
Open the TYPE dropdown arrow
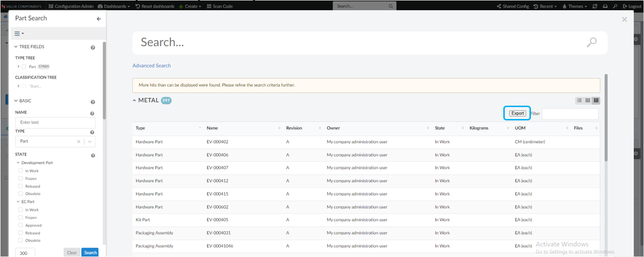pos(90,141)
